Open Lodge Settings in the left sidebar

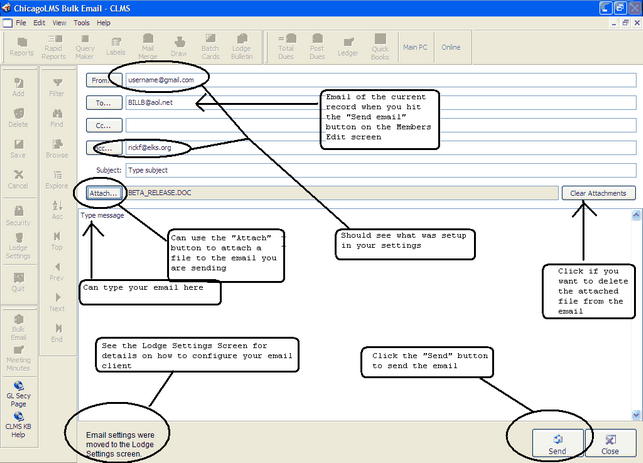point(20,241)
